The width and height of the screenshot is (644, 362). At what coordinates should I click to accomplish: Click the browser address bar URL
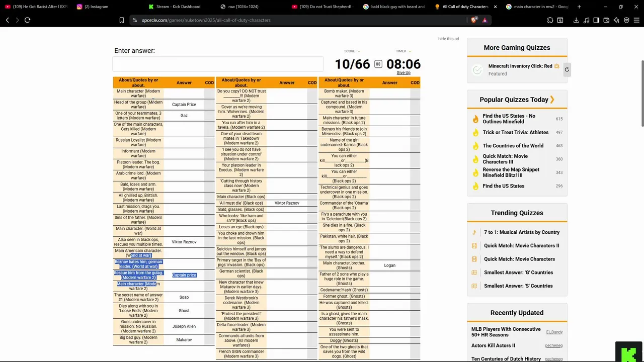(x=206, y=20)
